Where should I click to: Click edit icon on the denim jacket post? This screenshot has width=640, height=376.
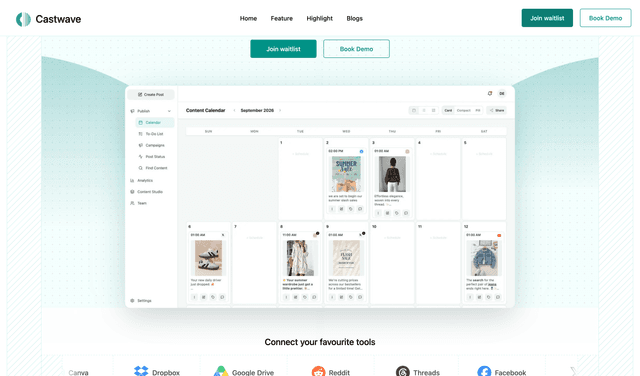[479, 297]
